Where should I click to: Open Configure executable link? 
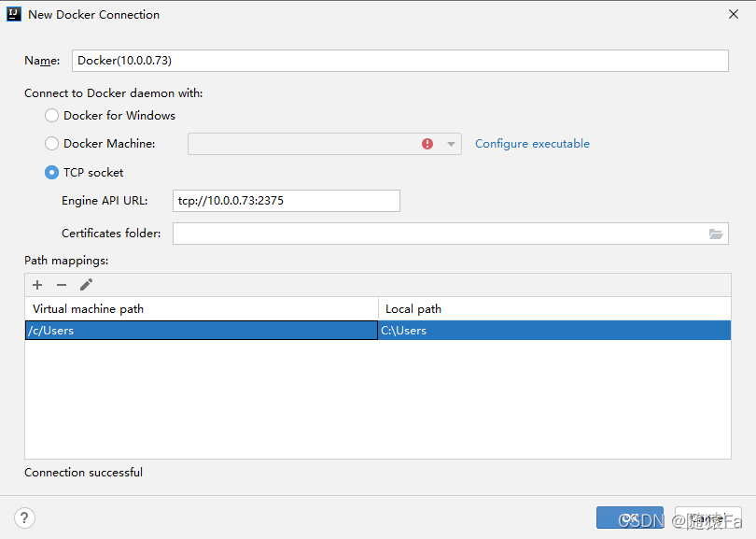[532, 144]
